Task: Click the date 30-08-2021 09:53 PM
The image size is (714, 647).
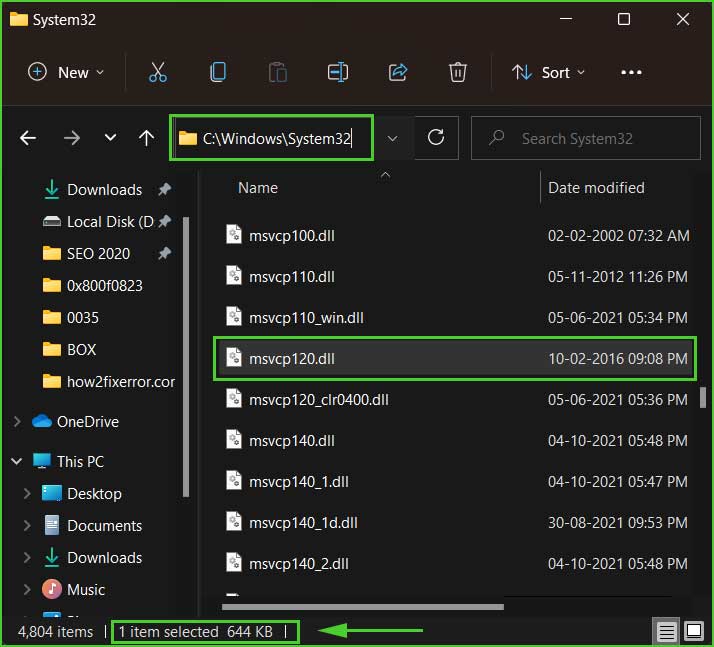Action: (617, 523)
